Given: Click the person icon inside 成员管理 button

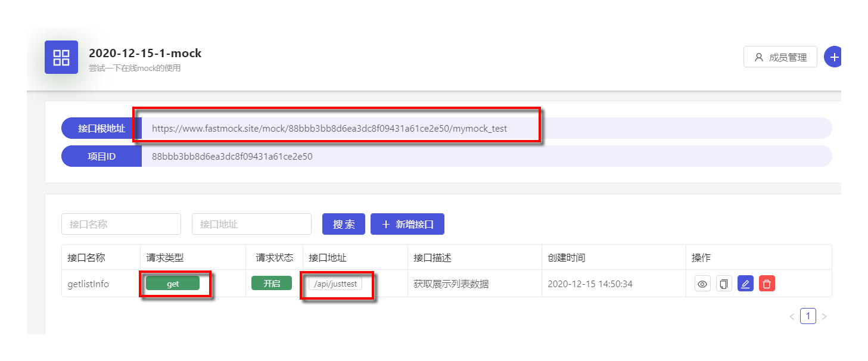Looking at the screenshot, I should (758, 57).
